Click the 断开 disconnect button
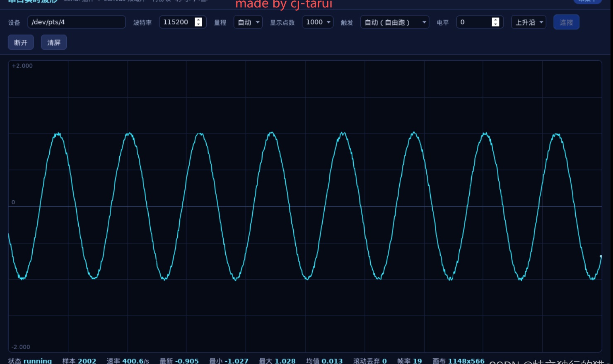This screenshot has height=364, width=613. pyautogui.click(x=21, y=42)
